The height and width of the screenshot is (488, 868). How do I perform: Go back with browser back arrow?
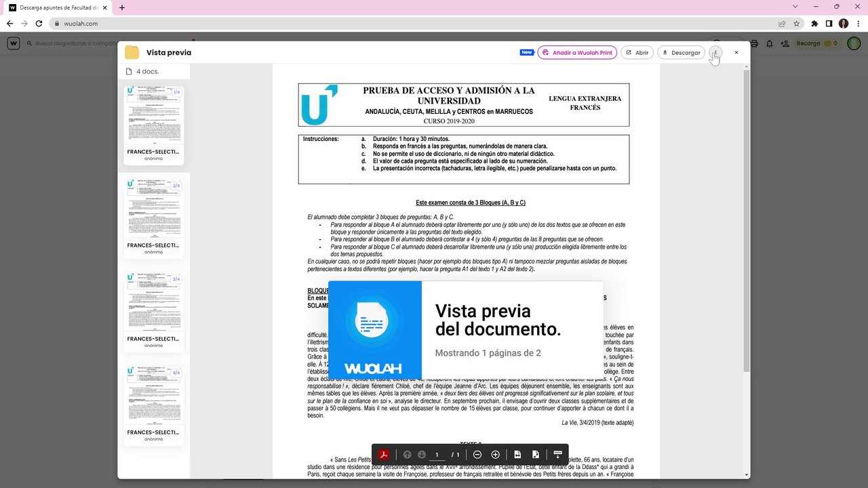[9, 23]
